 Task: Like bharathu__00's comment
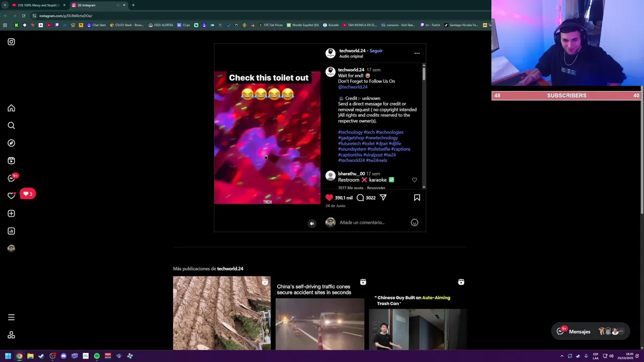pos(415,179)
